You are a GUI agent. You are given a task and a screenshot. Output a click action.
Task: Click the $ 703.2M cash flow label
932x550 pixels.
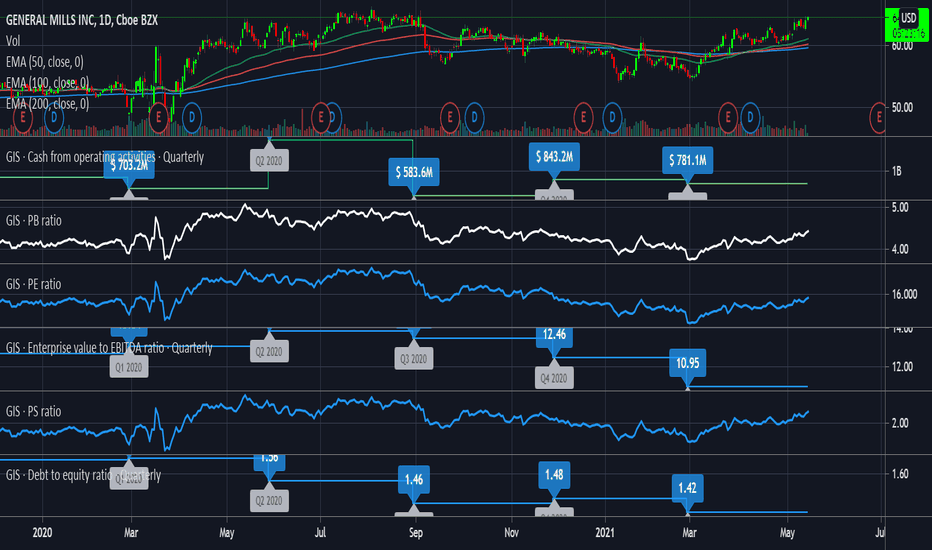[x=129, y=166]
